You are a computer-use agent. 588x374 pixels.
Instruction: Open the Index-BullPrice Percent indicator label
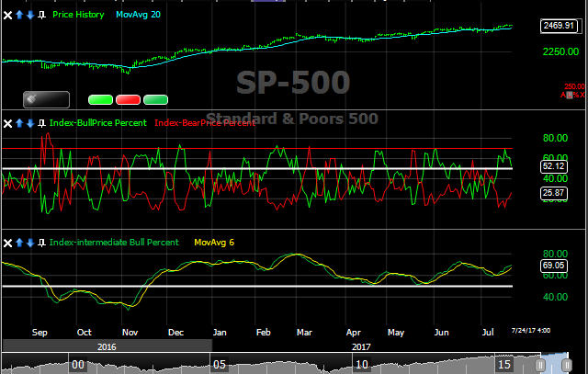click(98, 123)
